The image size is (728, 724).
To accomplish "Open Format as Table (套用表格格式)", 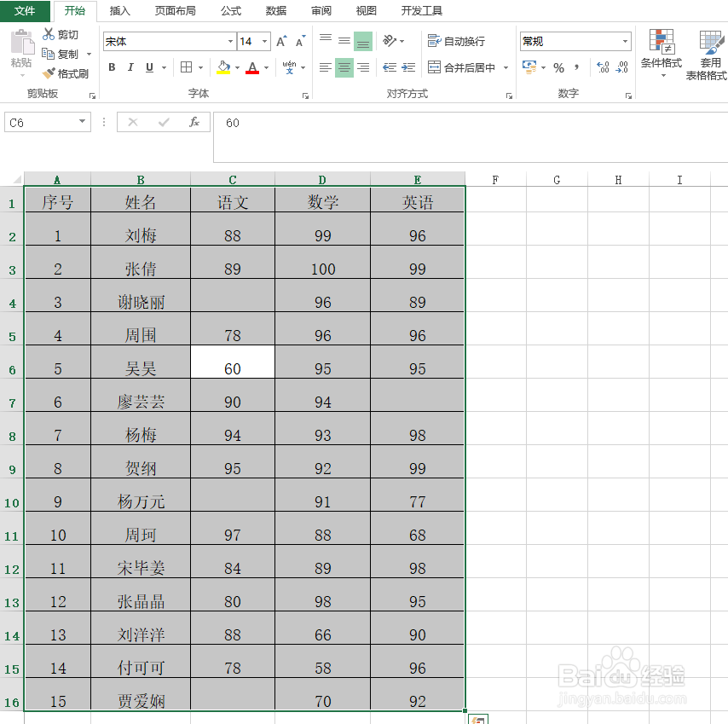I will [x=706, y=55].
